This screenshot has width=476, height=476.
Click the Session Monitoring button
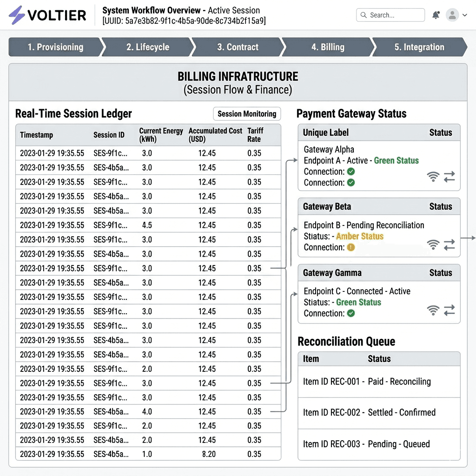tap(247, 114)
